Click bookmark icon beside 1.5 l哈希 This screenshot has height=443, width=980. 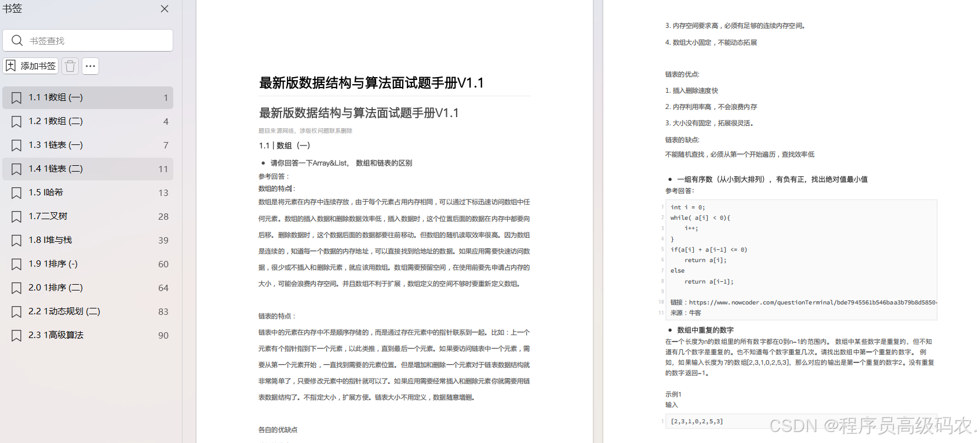click(x=17, y=193)
